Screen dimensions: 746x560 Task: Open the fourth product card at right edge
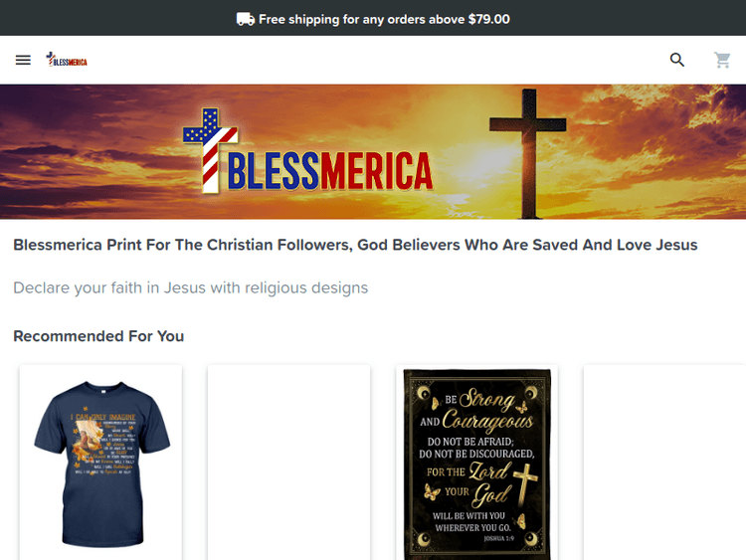point(664,463)
